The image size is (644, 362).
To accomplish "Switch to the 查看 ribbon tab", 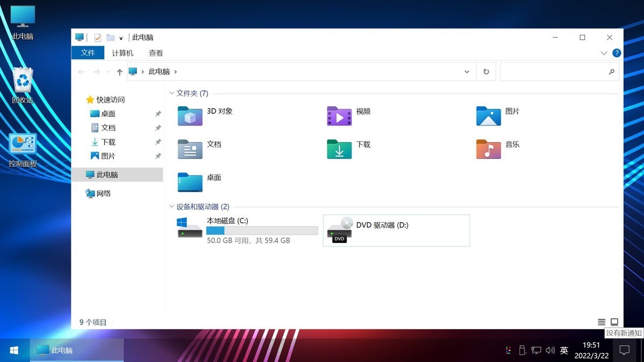I will 156,53.
